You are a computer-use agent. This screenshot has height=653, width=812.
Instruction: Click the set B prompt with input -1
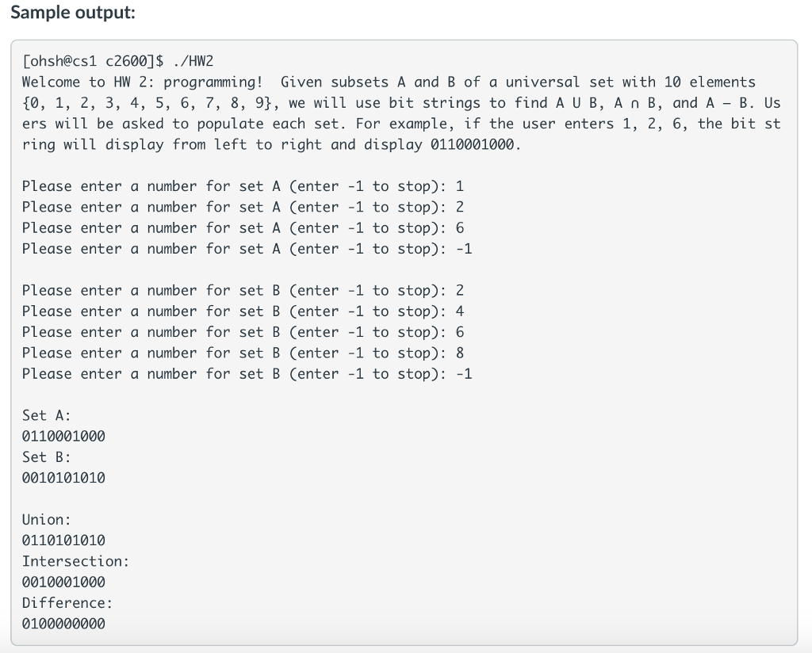[x=247, y=374]
